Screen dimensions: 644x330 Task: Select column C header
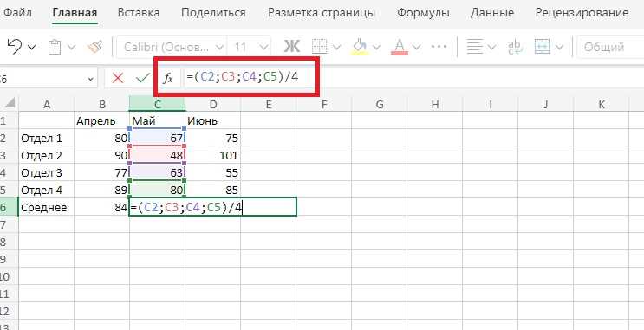coord(157,105)
